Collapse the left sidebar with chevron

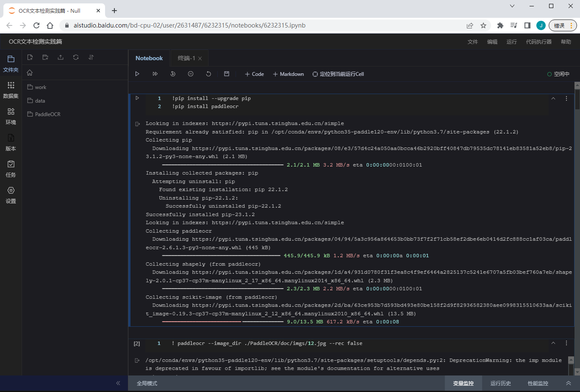point(118,383)
